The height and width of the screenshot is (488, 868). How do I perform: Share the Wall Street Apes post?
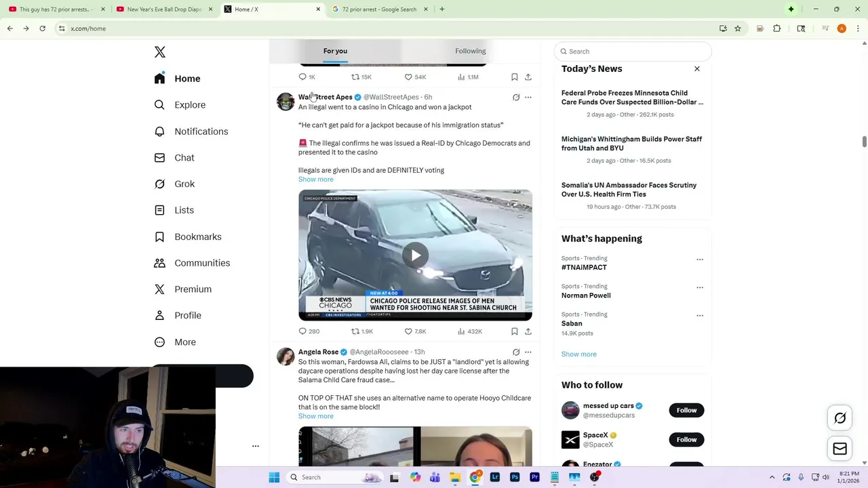click(x=528, y=331)
